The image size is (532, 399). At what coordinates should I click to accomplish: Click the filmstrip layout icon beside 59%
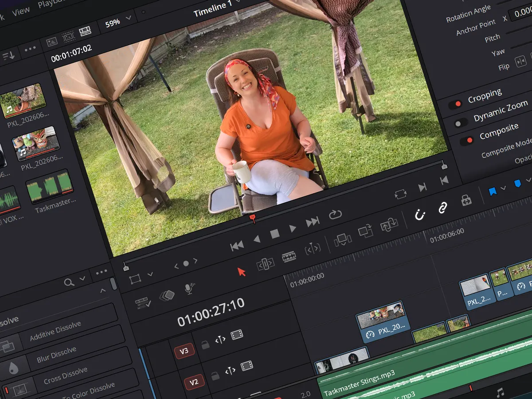pos(85,31)
